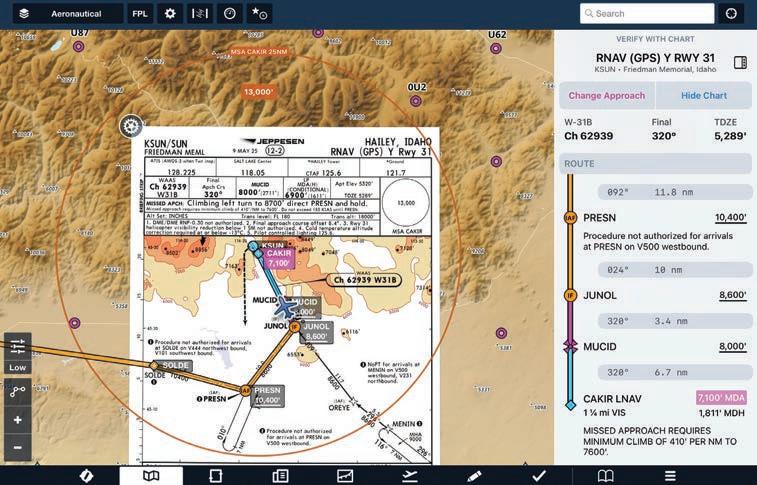
Task: Open the FPL flight plan editor
Action: 140,14
